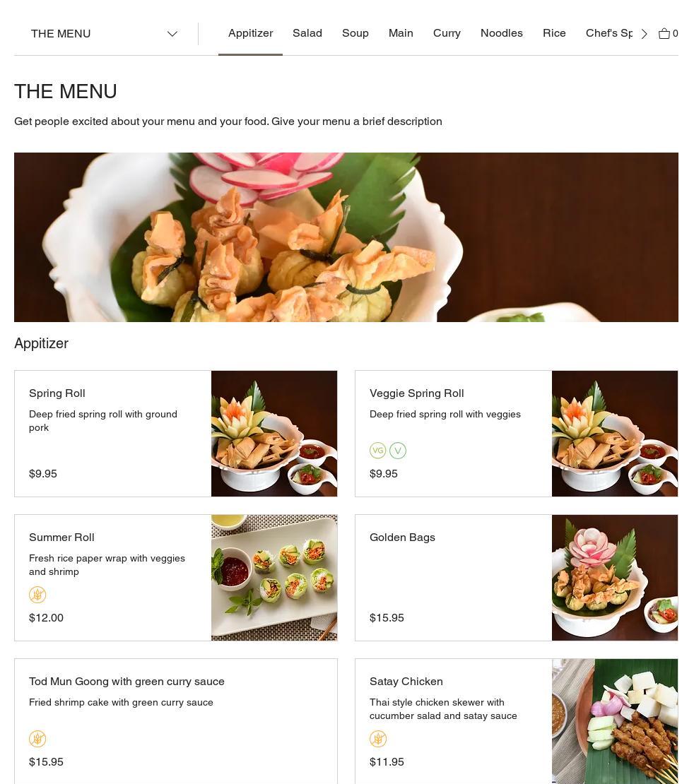Open the Golden Bags menu item
The width and height of the screenshot is (682, 784).
coord(517,578)
